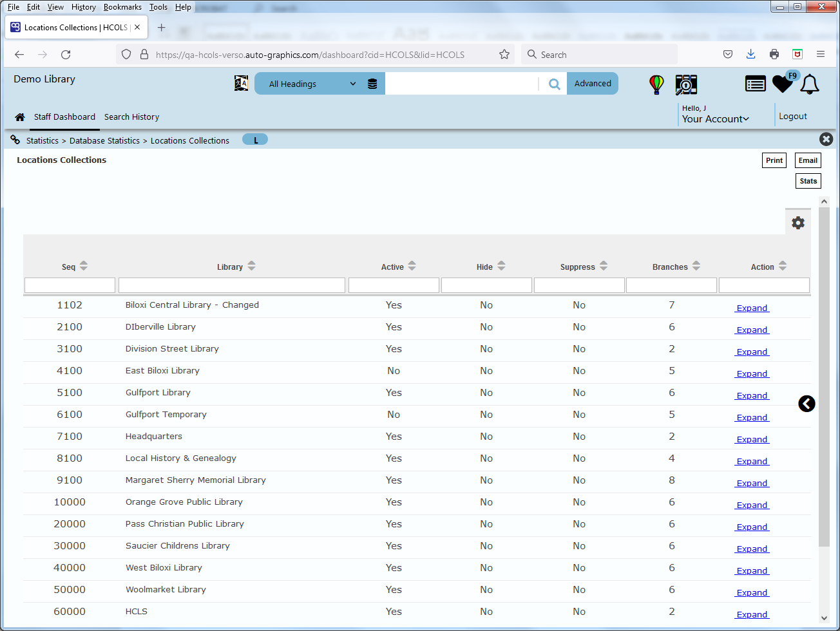840x631 pixels.
Task: Click the red extension icon in Firefox toolbar
Action: (x=797, y=55)
